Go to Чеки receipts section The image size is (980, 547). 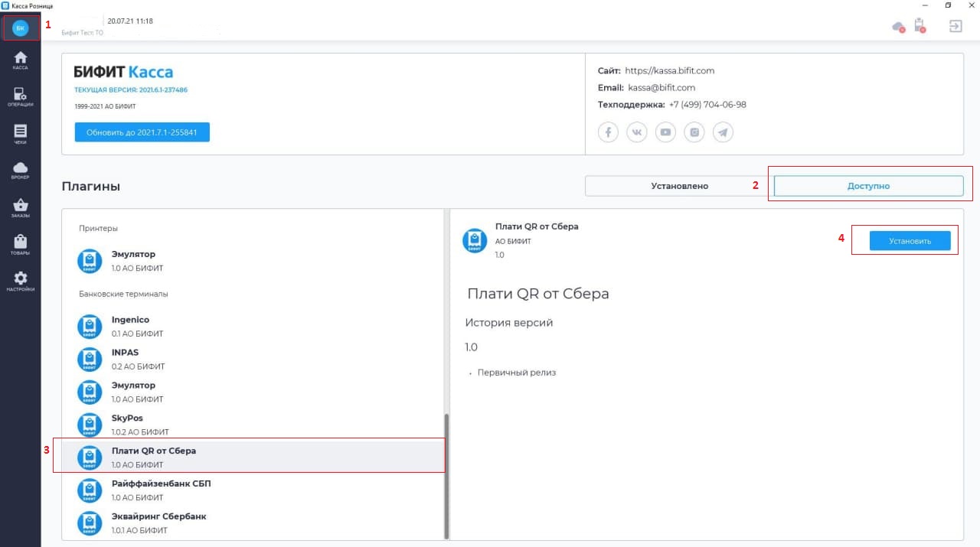20,133
